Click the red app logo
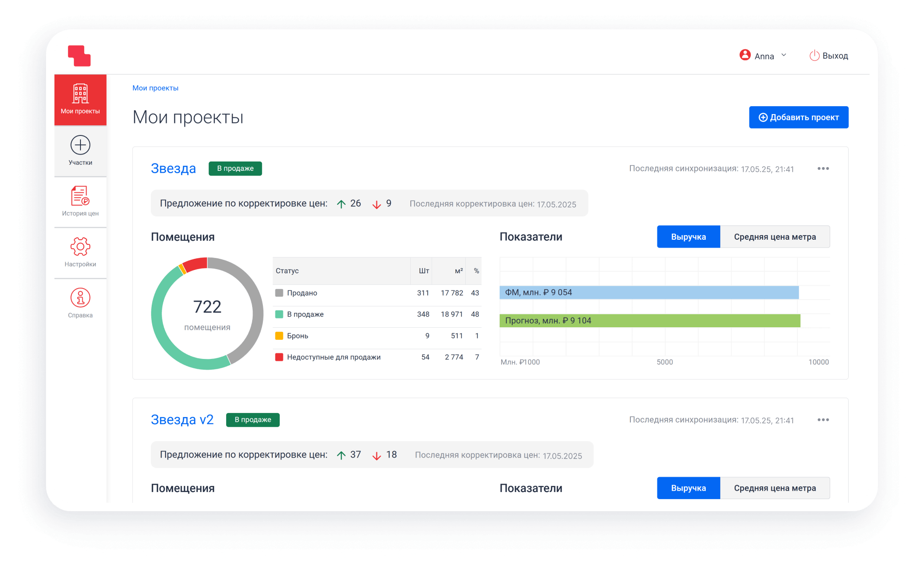924x574 pixels. [79, 56]
